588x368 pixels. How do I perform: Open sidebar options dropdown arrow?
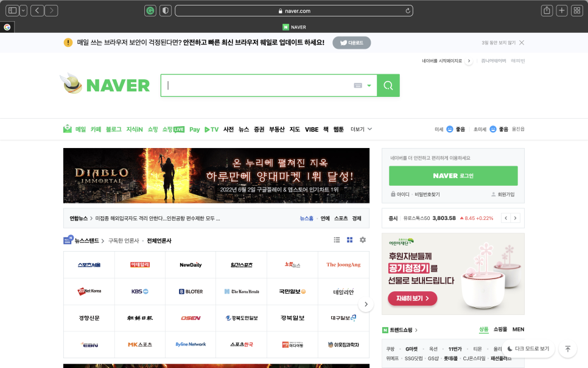23,10
